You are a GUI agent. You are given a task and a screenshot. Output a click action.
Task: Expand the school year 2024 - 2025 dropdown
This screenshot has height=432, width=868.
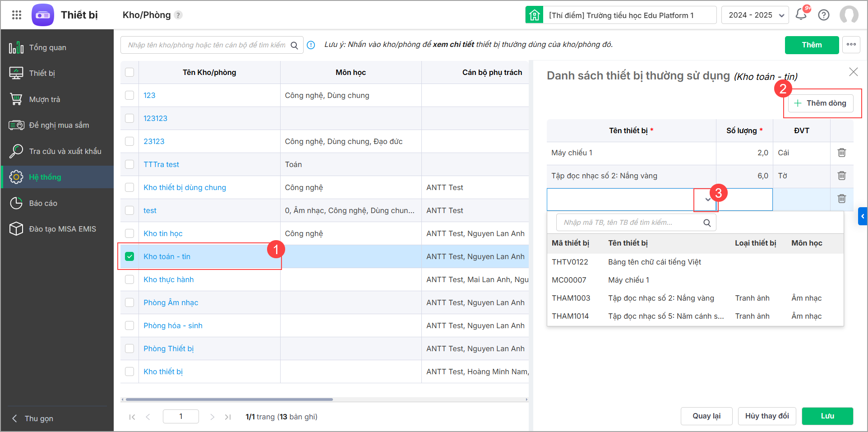click(755, 15)
